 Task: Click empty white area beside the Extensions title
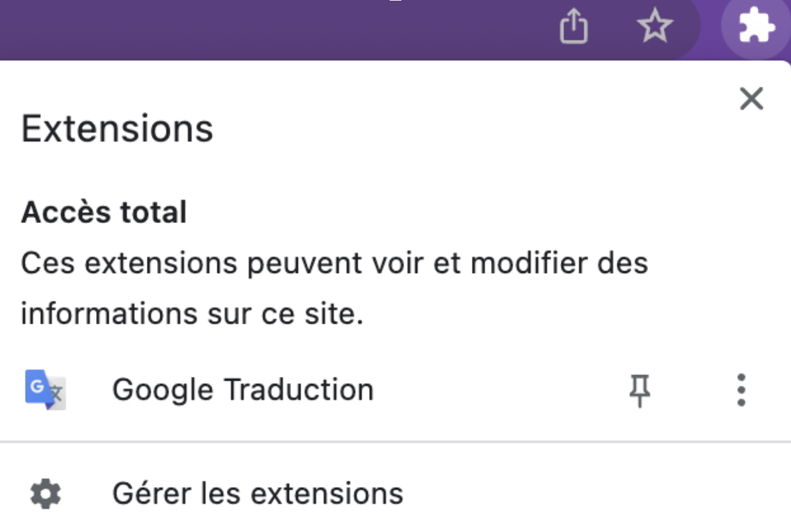coord(449,128)
